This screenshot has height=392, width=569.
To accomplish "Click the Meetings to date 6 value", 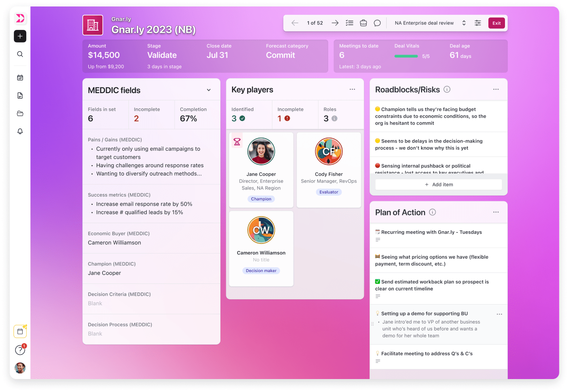I will [342, 55].
